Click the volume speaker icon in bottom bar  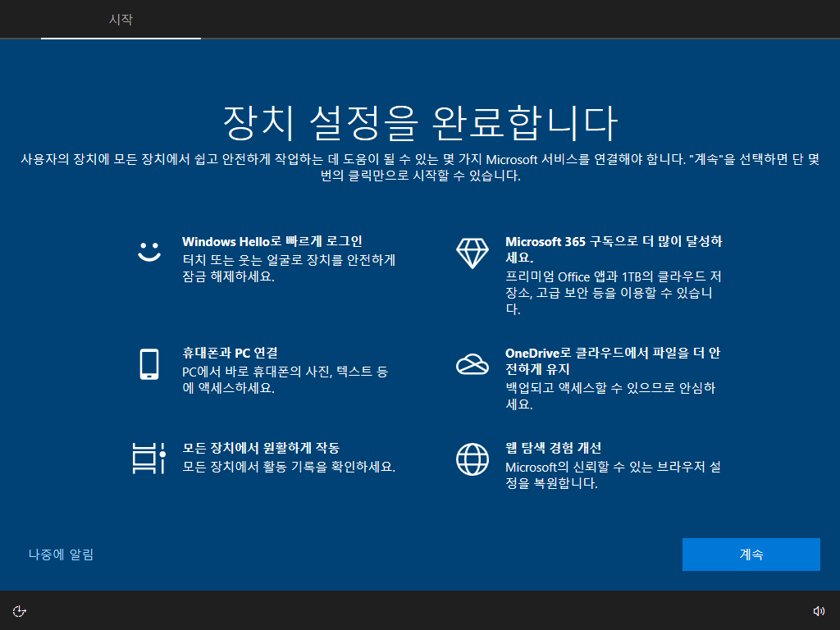point(819,611)
